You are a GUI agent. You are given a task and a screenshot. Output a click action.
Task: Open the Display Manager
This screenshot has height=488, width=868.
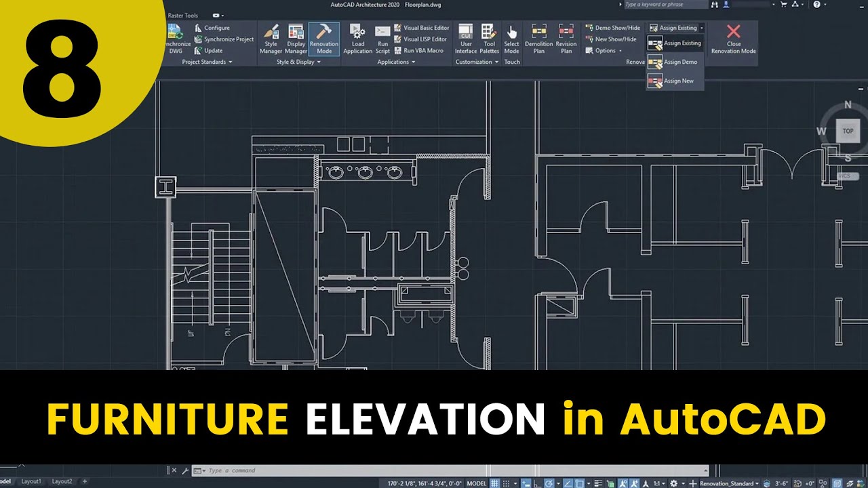(296, 39)
